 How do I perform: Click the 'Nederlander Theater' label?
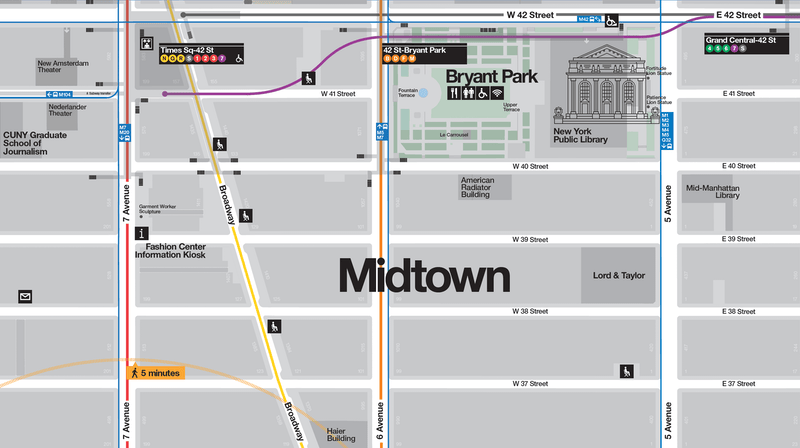tap(67, 110)
